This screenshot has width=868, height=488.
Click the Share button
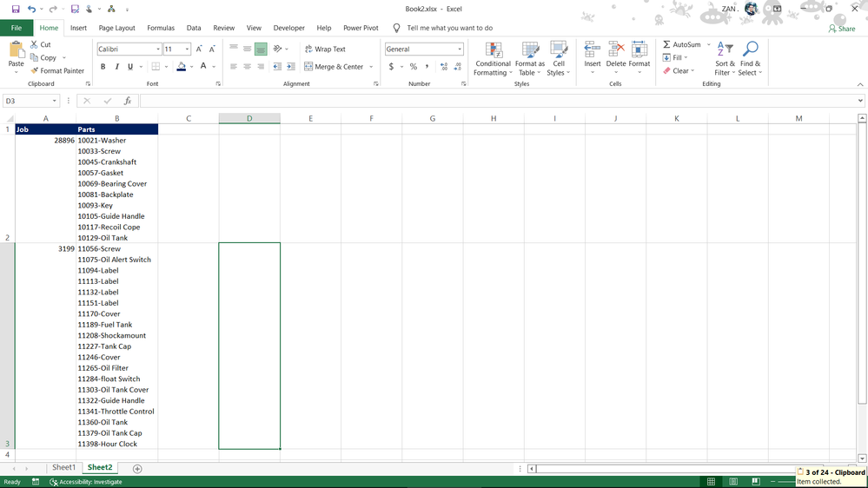click(842, 28)
